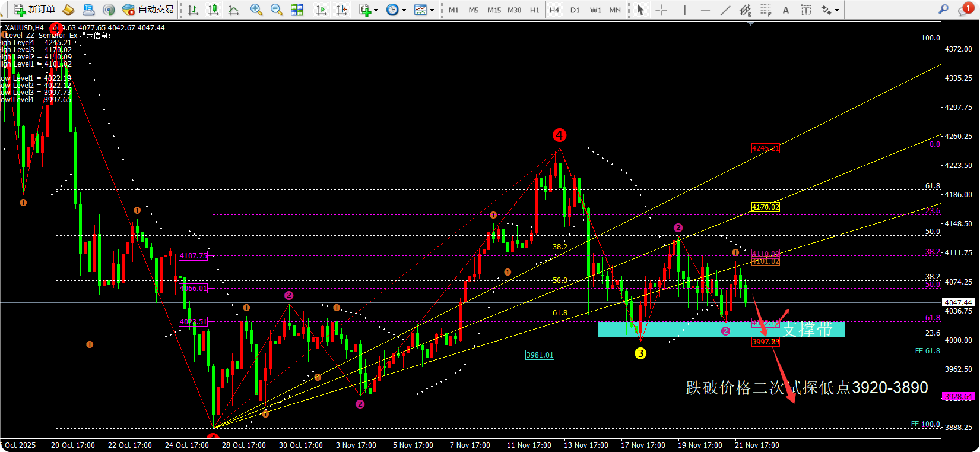Click the red 4245.21 level label
This screenshot has height=452, width=980.
tap(765, 148)
